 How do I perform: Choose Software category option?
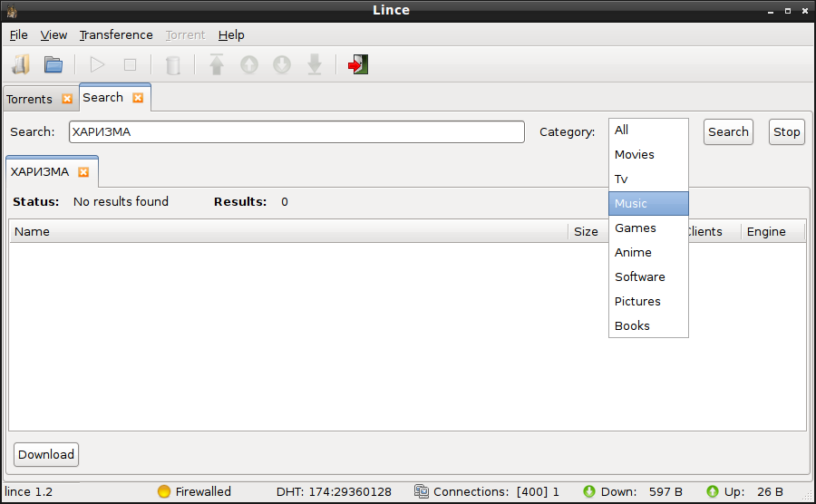coord(648,276)
